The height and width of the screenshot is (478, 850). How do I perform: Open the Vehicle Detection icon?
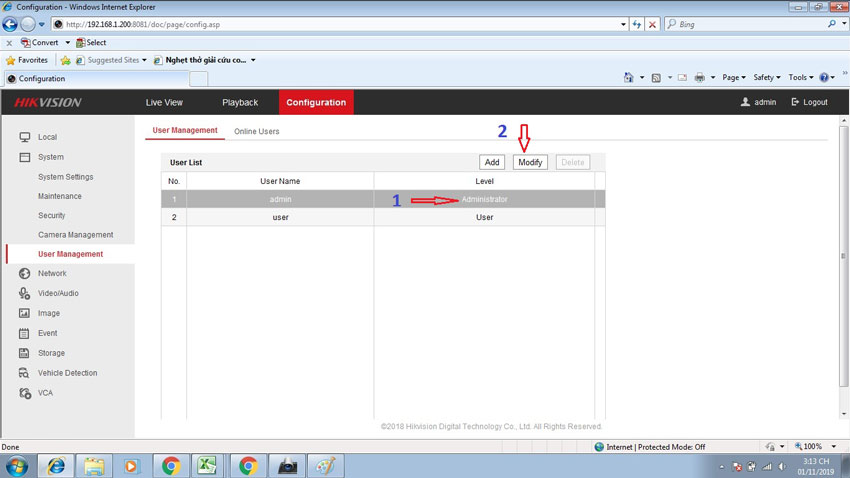(25, 373)
